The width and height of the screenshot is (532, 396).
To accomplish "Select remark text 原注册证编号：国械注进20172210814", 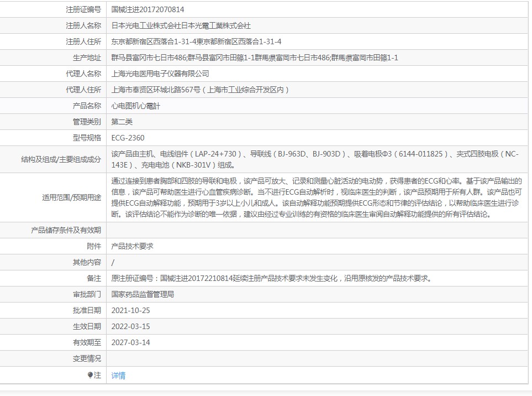I will pyautogui.click(x=172, y=279).
